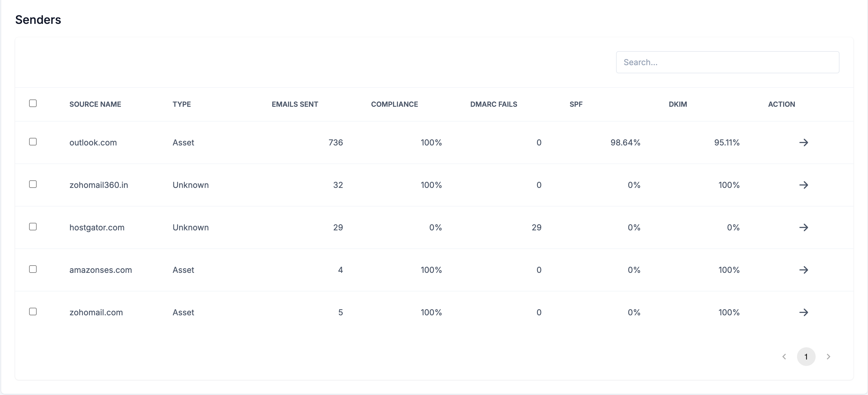The height and width of the screenshot is (395, 868).
Task: Click the Search input field
Action: tap(727, 62)
